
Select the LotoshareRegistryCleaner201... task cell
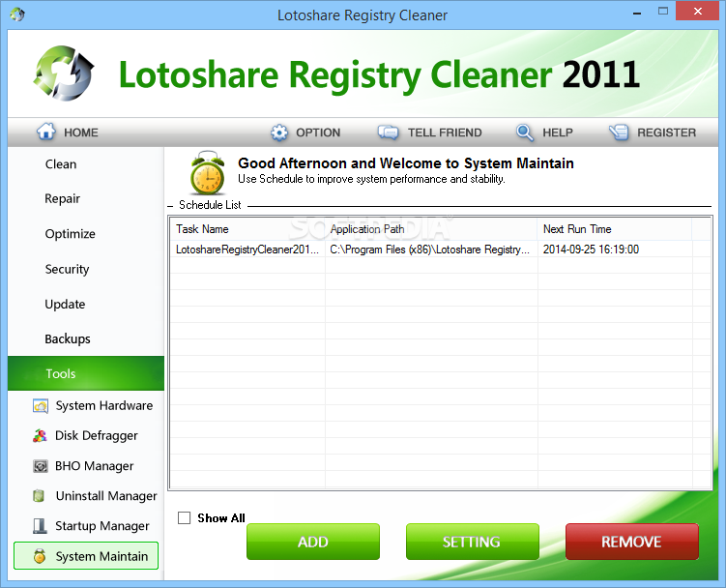click(x=247, y=250)
